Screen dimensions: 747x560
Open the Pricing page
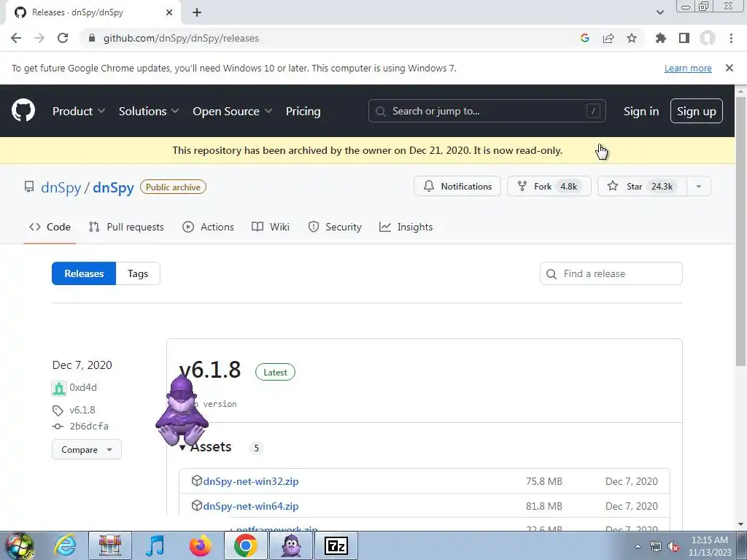303,111
